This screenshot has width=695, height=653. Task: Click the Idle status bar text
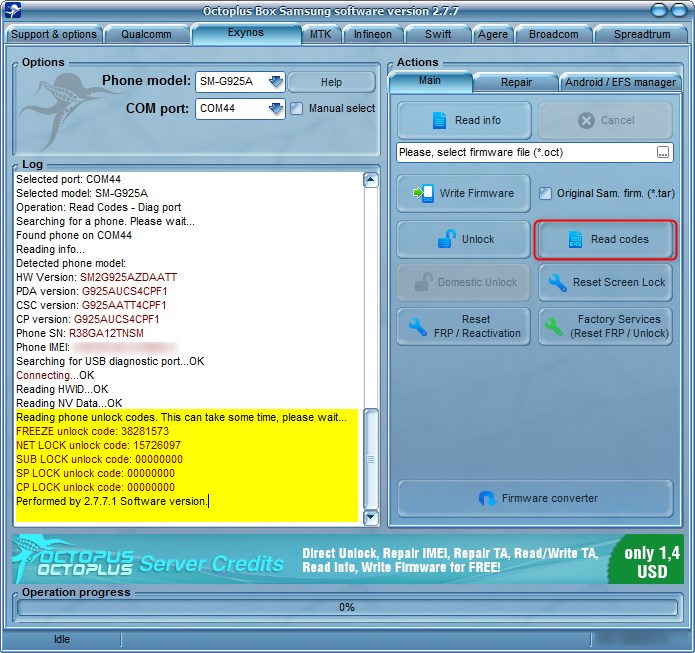pos(62,639)
